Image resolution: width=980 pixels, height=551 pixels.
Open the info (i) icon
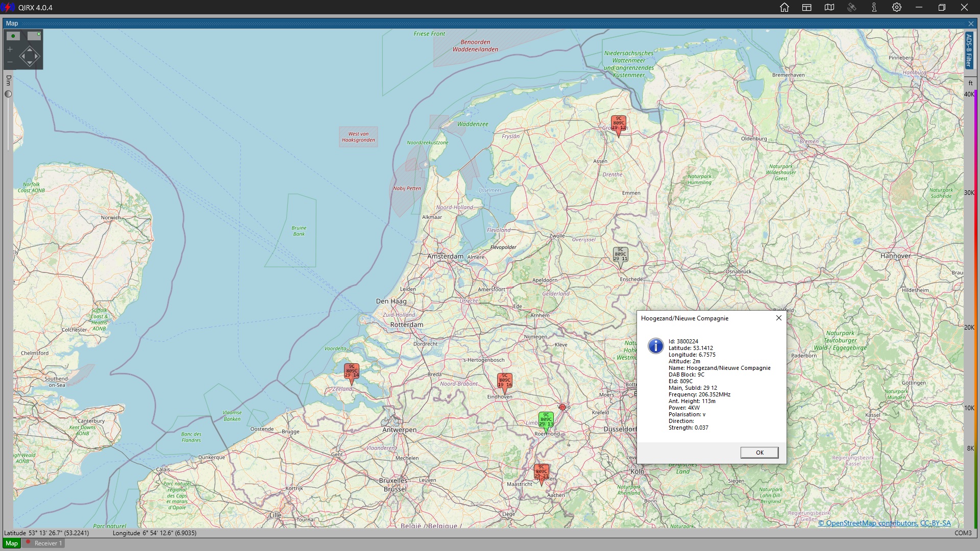[x=874, y=8]
